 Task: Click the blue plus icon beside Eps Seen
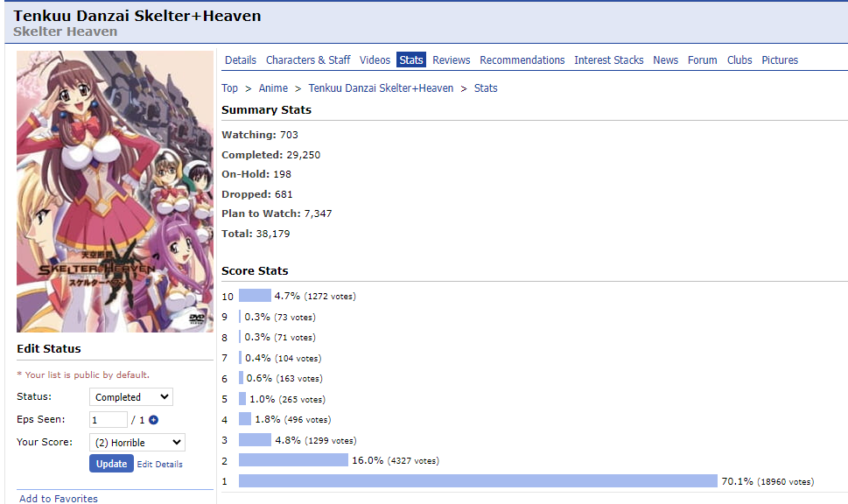point(154,420)
